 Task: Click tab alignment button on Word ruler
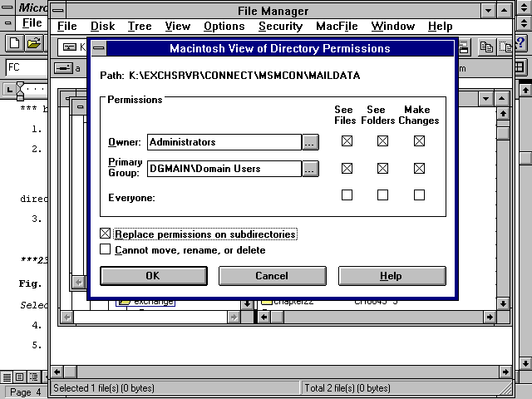pos(9,90)
